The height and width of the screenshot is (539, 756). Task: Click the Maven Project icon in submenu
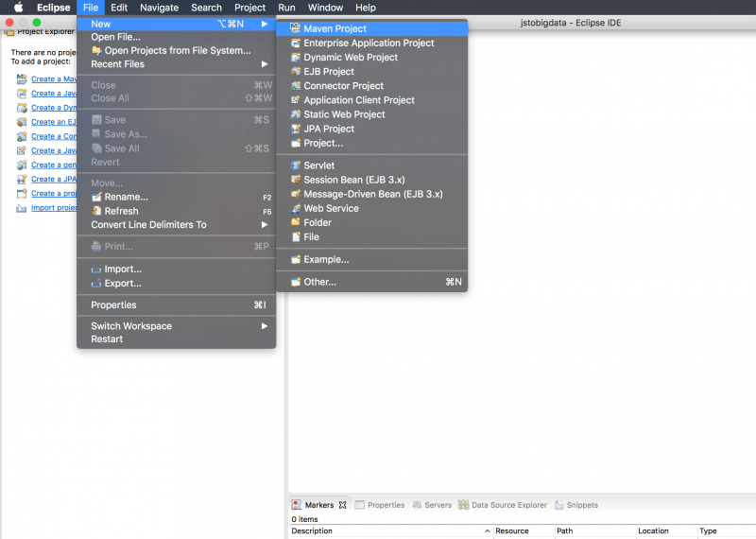click(296, 29)
